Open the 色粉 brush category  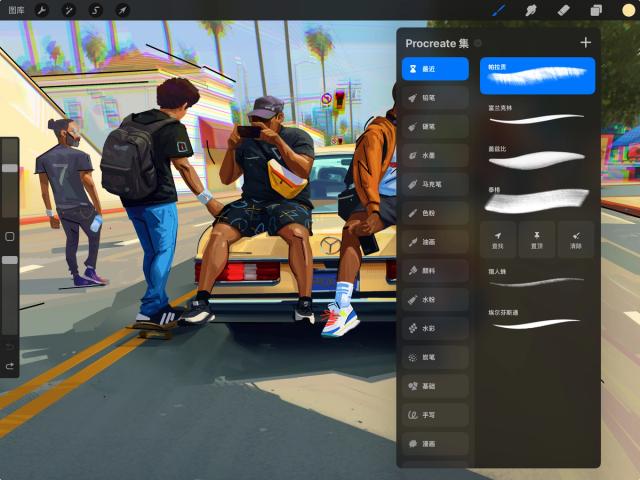[435, 213]
